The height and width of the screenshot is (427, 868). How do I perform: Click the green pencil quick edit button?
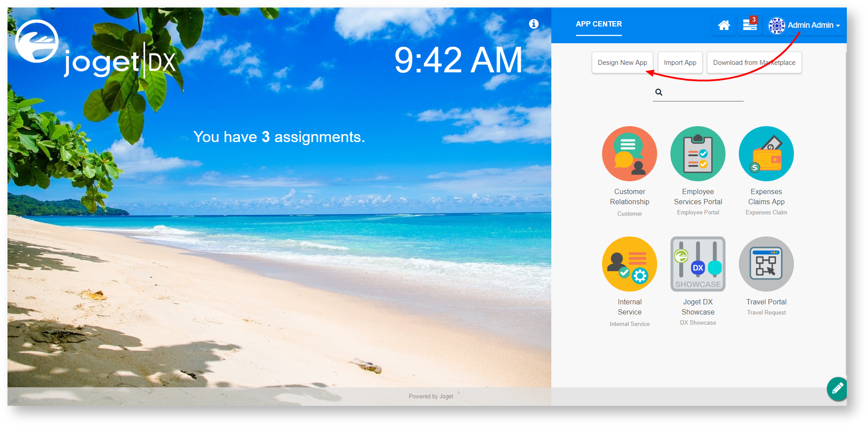[x=837, y=389]
